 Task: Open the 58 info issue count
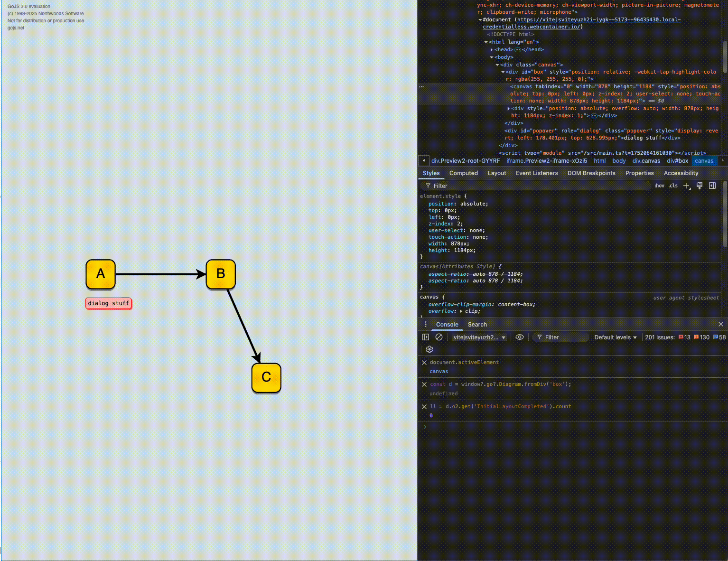point(719,337)
